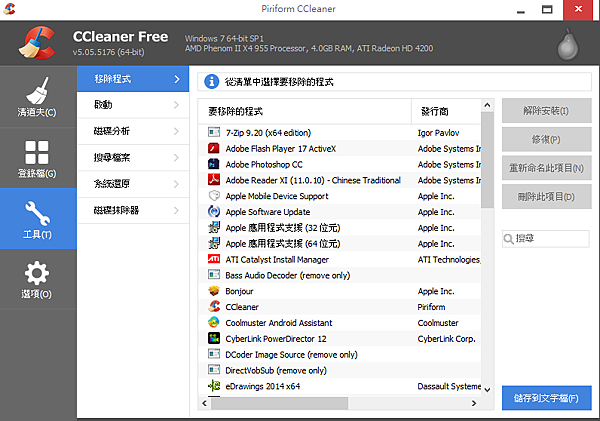Open the 啟動 (Startup) tab
The image size is (600, 421).
pos(133,105)
